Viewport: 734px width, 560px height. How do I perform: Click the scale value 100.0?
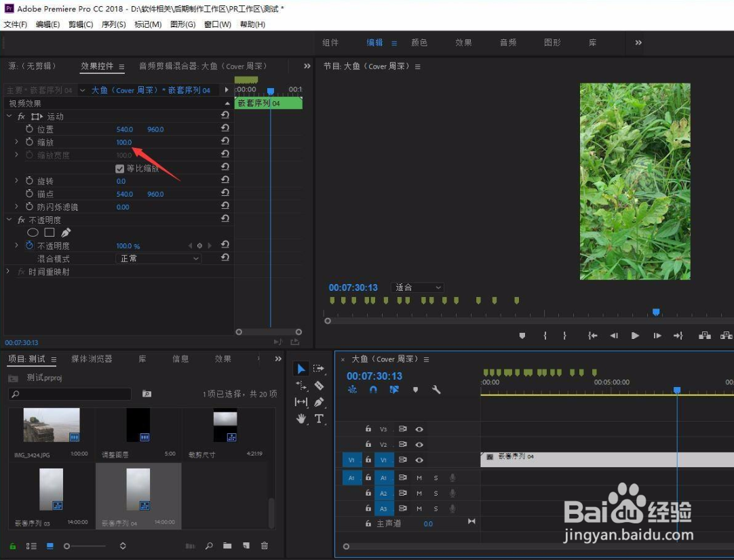click(x=124, y=142)
